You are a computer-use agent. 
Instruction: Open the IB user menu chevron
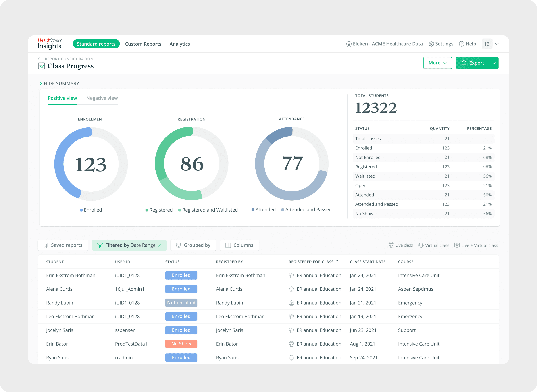pyautogui.click(x=497, y=44)
